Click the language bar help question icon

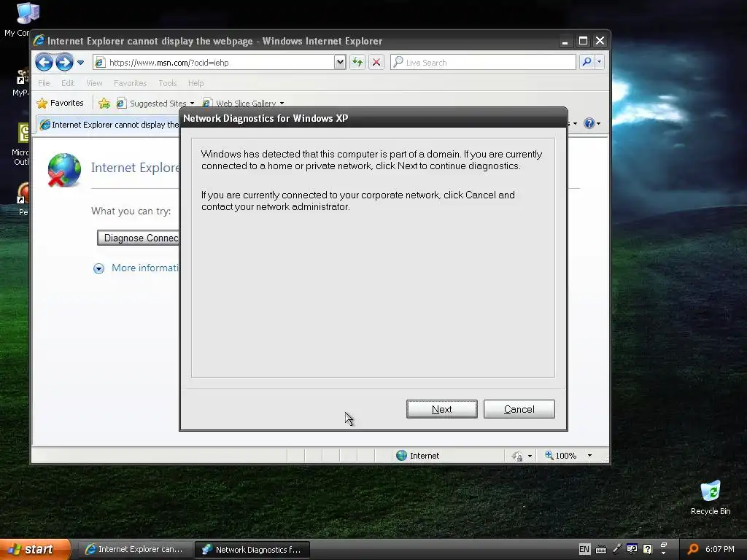(x=647, y=549)
